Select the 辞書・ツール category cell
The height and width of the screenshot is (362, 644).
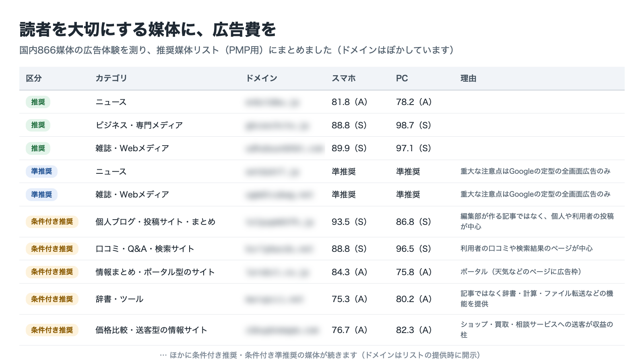coord(120,299)
